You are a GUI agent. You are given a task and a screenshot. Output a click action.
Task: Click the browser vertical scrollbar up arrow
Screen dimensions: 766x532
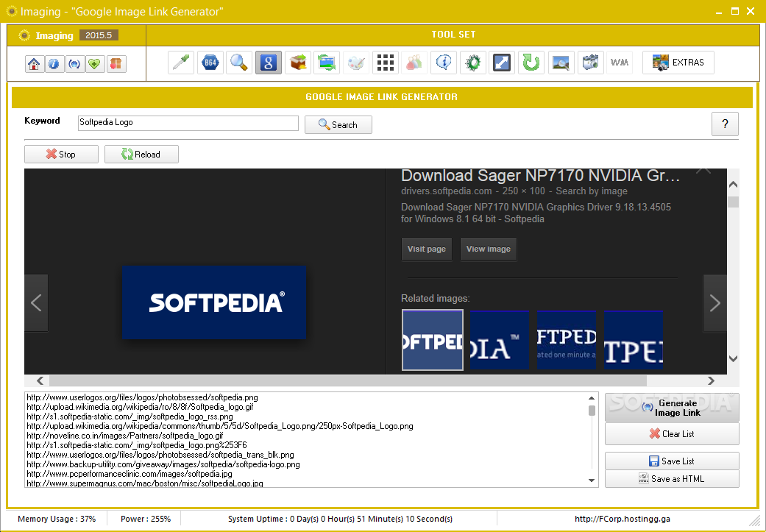pos(733,185)
